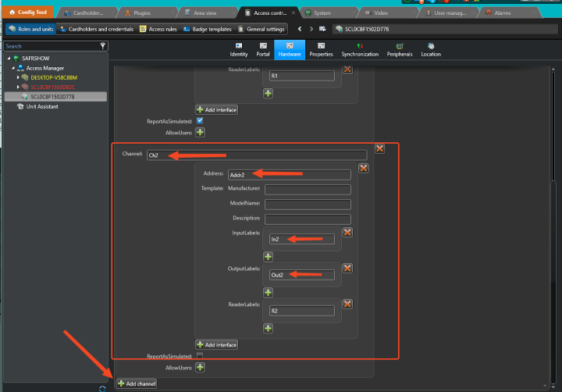
Task: Click Add interface in first channel
Action: (x=217, y=110)
